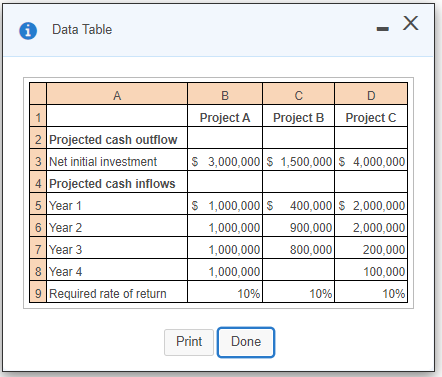Click the 'Projected cash outflow' label

click(113, 140)
